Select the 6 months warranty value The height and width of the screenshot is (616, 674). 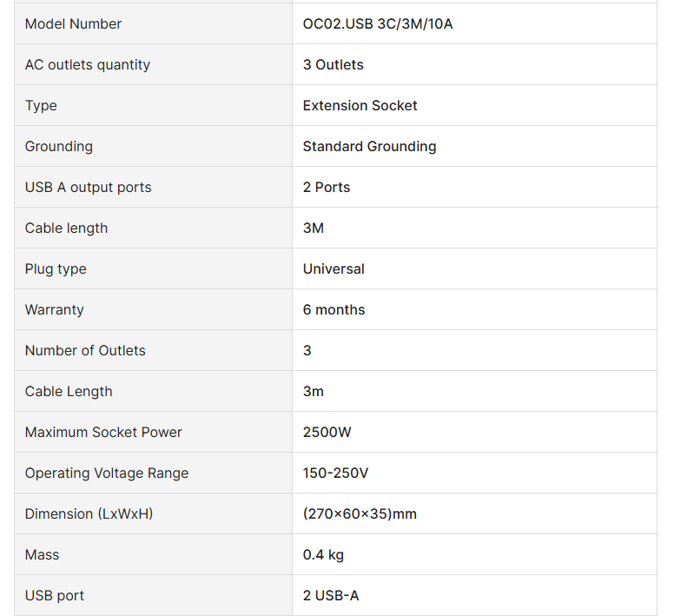[334, 309]
